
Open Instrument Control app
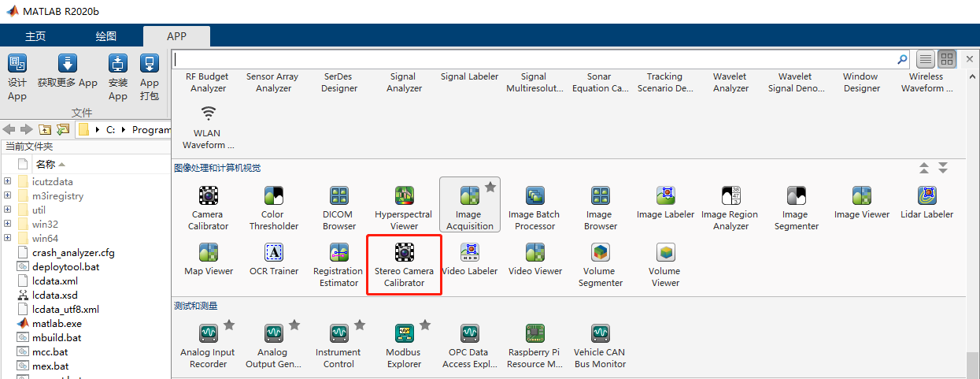338,344
